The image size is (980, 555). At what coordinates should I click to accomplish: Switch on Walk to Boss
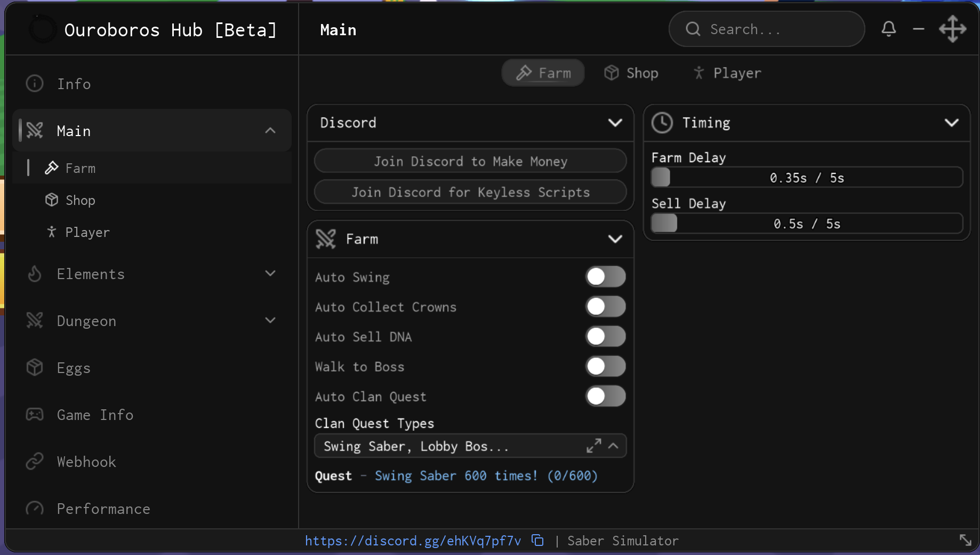pyautogui.click(x=606, y=366)
